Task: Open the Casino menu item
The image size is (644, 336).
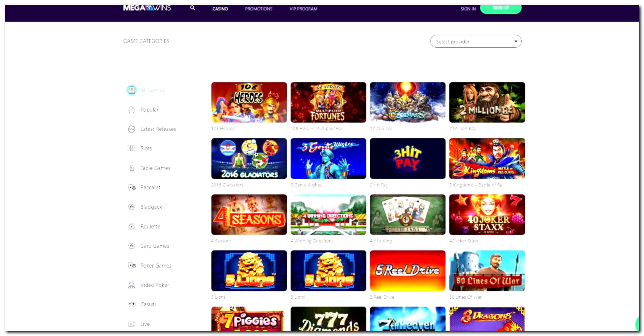Action: (x=220, y=9)
